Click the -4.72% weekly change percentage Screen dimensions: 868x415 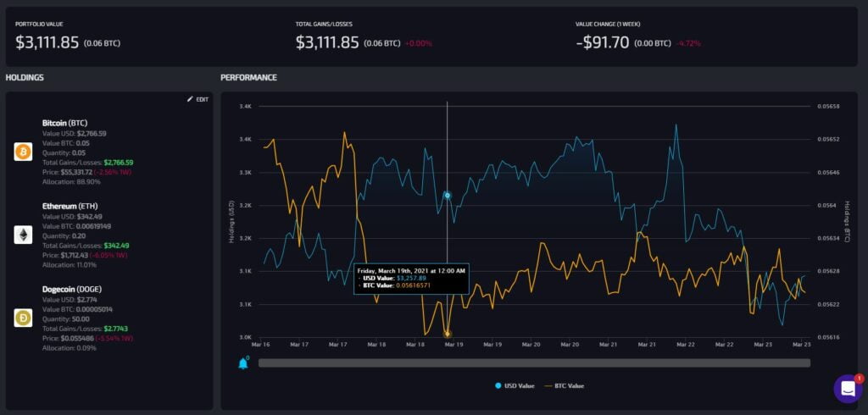(688, 43)
